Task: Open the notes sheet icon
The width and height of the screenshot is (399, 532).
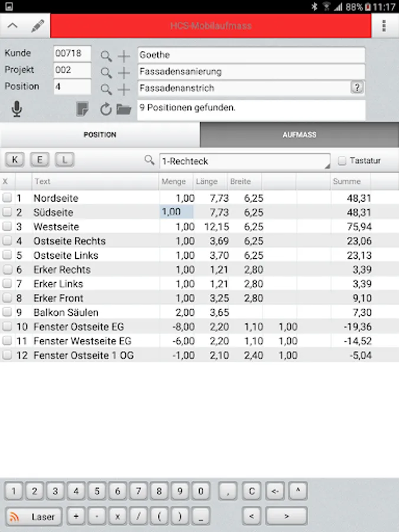Action: [x=82, y=109]
